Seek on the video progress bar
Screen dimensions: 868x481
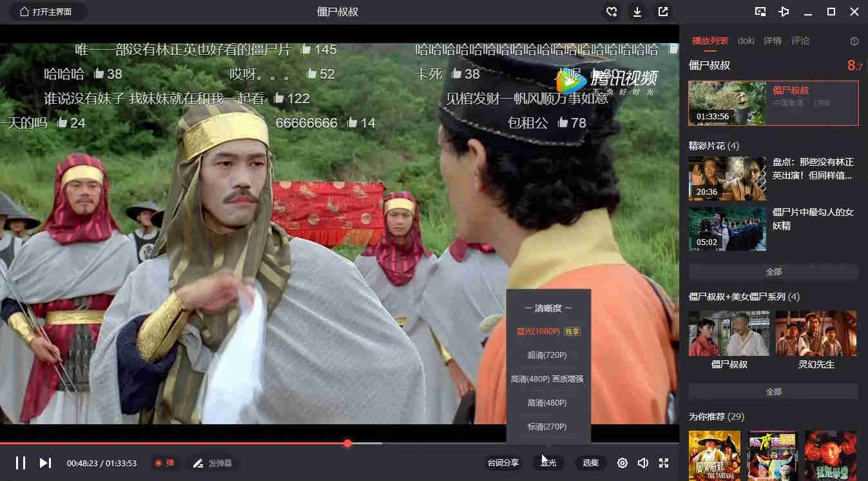pos(340,443)
